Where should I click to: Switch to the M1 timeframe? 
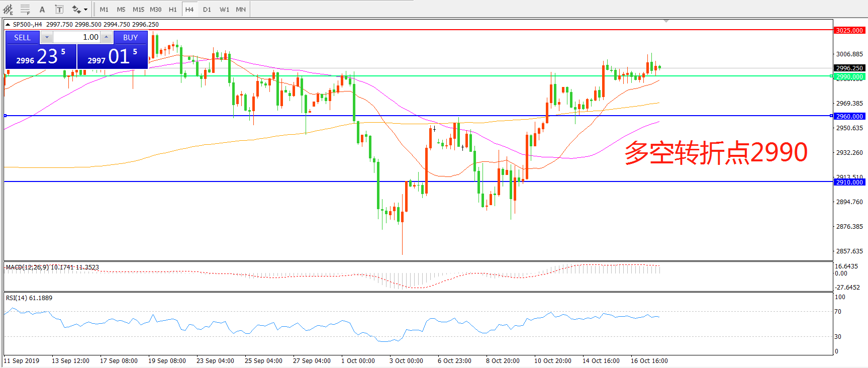click(104, 10)
